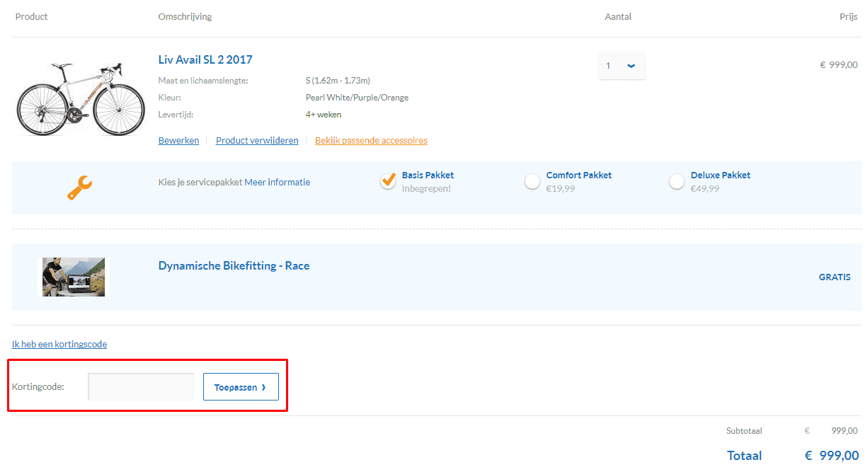Open the Liv Avail SL 2 2017 product title
This screenshot has width=868, height=472.
[205, 59]
